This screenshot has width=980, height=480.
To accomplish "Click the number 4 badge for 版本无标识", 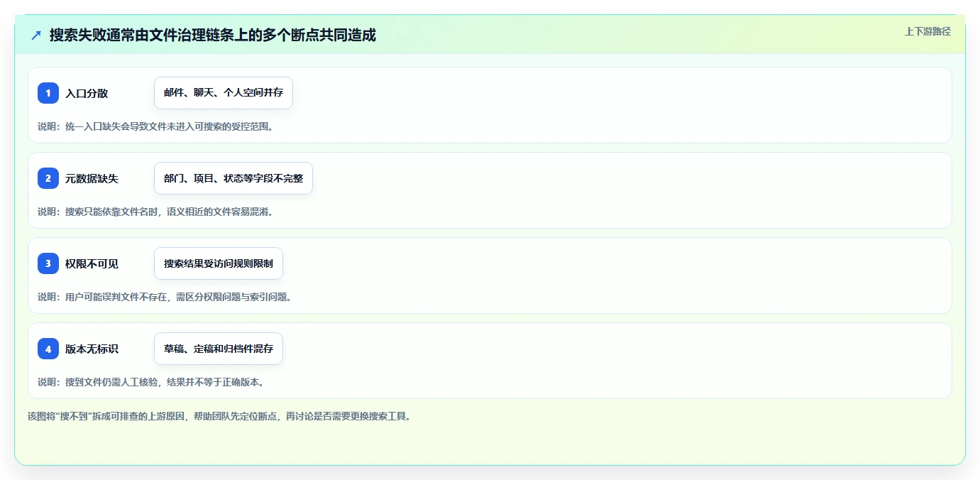I will click(x=48, y=349).
